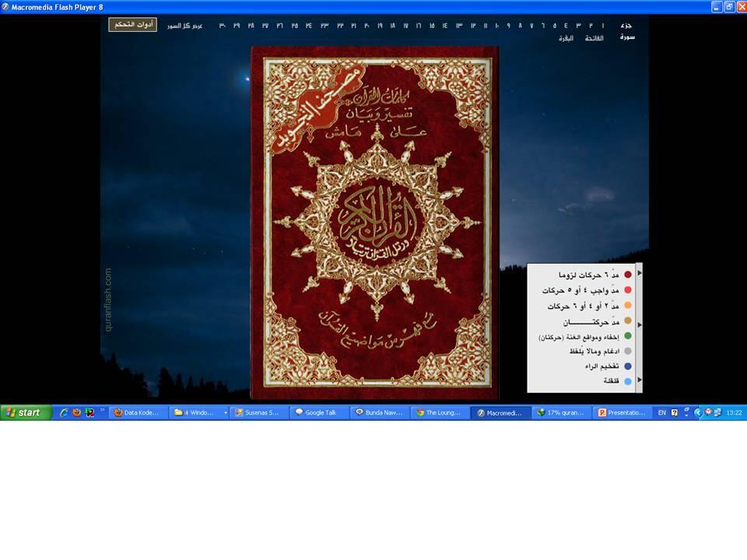747x560 pixels.
Task: Click the bottom arrow on the tajweed legend edge
Action: (640, 380)
